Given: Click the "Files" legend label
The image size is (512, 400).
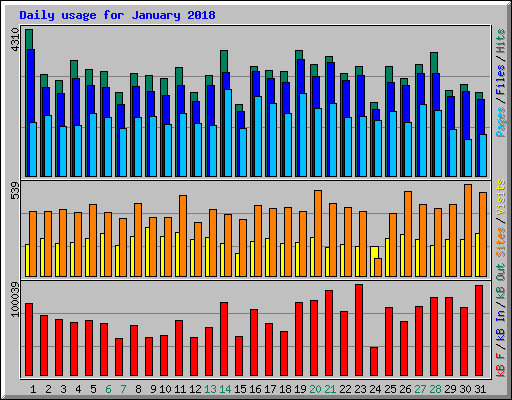Looking at the screenshot, I should tap(501, 80).
